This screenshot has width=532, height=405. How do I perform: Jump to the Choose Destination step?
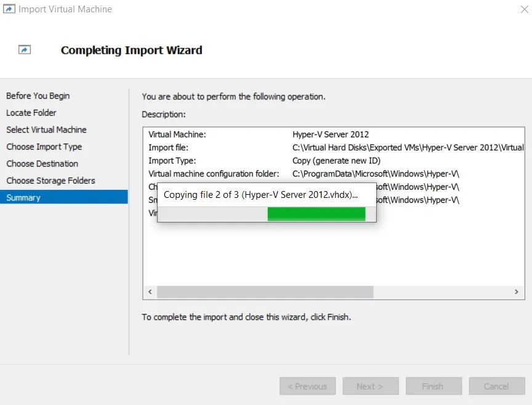[42, 164]
